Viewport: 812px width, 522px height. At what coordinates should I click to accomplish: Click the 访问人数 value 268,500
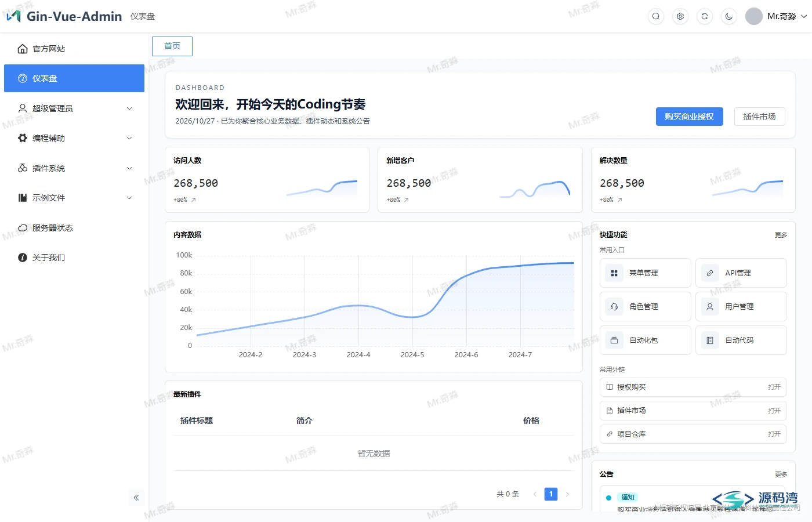196,183
